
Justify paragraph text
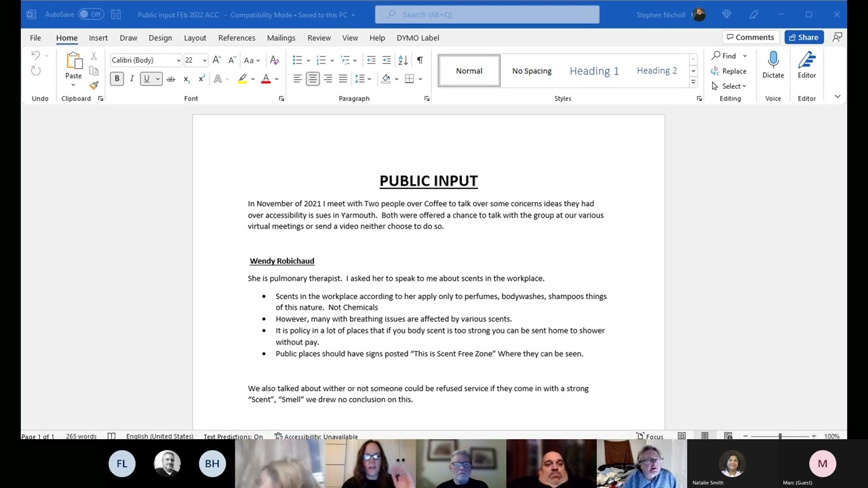pos(342,79)
